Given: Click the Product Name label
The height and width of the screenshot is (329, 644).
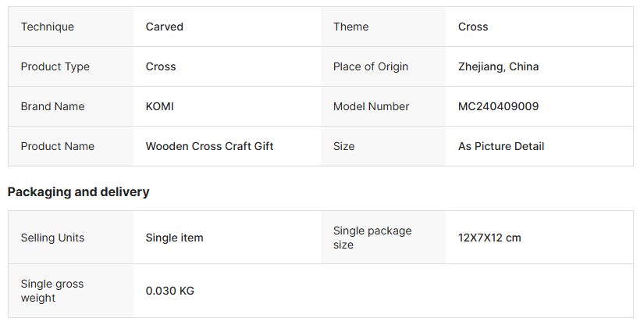Looking at the screenshot, I should (x=57, y=146).
